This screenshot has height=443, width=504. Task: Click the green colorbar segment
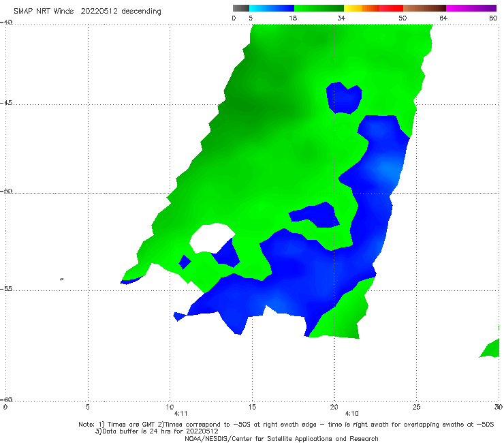point(319,8)
